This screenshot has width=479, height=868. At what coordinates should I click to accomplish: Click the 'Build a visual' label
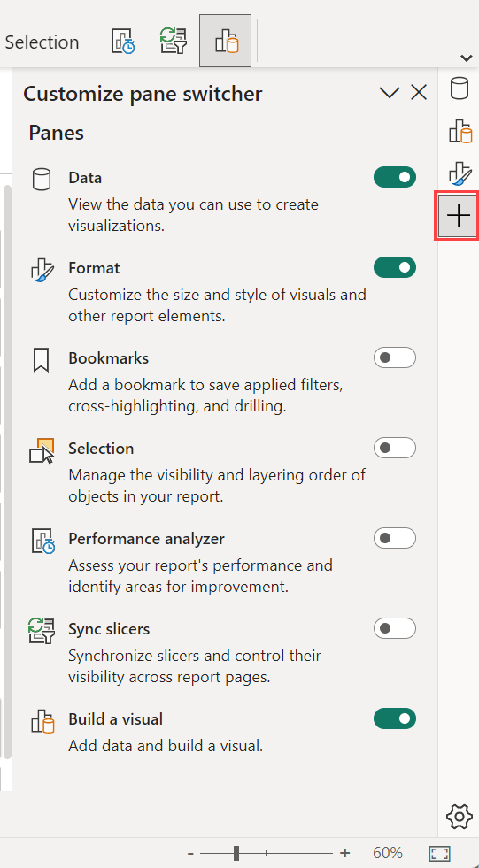coord(116,719)
